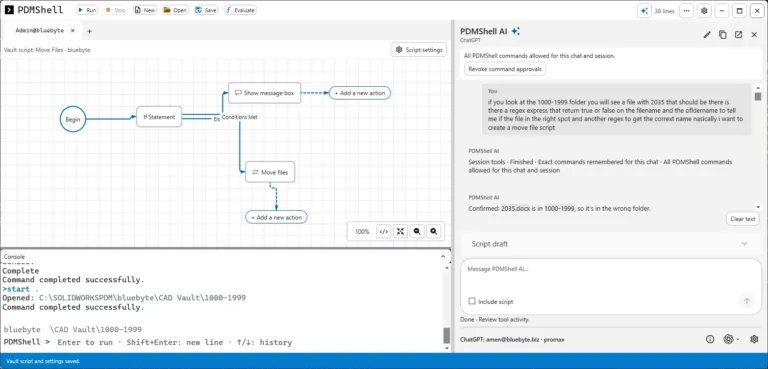Viewport: 768px width, 369px height.
Task: Send the message with arrow button
Action: pyautogui.click(x=746, y=301)
